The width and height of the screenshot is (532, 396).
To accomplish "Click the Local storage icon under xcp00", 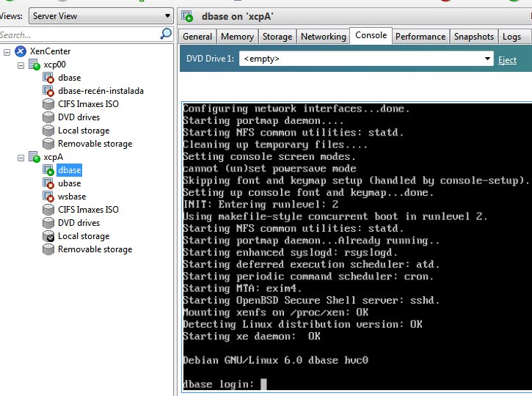I will click(48, 131).
